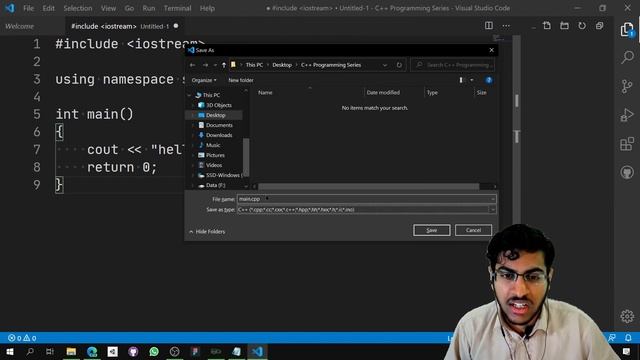
Task: Select Desktop in navigation tree
Action: pos(216,115)
